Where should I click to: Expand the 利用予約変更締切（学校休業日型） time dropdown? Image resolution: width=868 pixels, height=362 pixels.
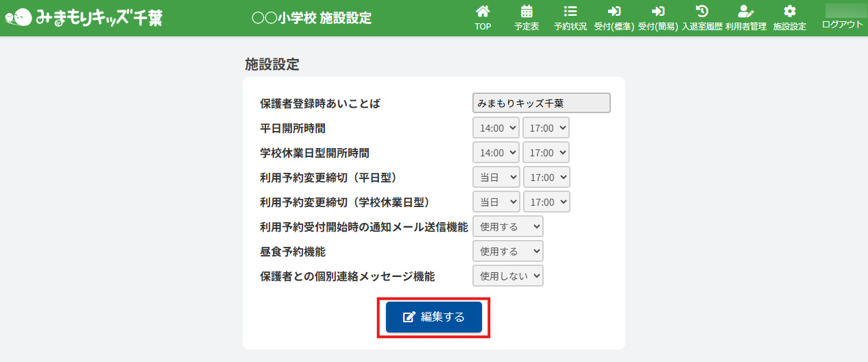(546, 202)
